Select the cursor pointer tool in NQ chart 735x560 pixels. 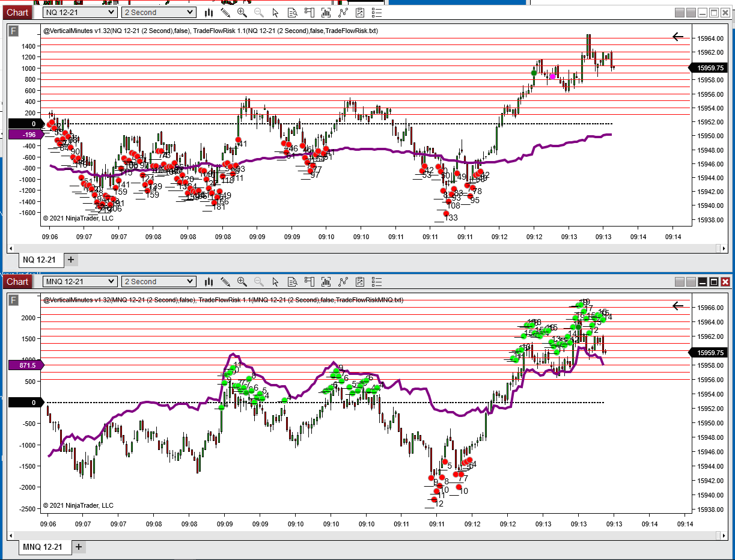coord(276,12)
